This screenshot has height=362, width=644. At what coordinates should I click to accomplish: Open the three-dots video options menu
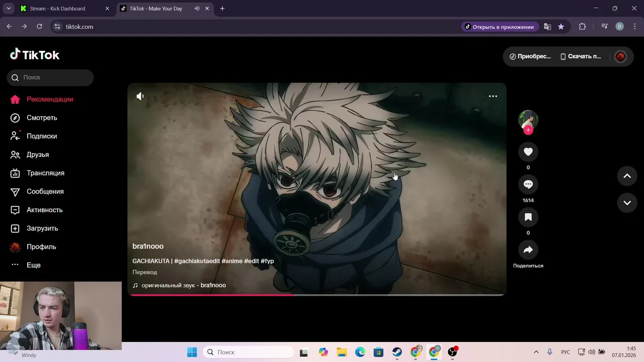tap(493, 96)
